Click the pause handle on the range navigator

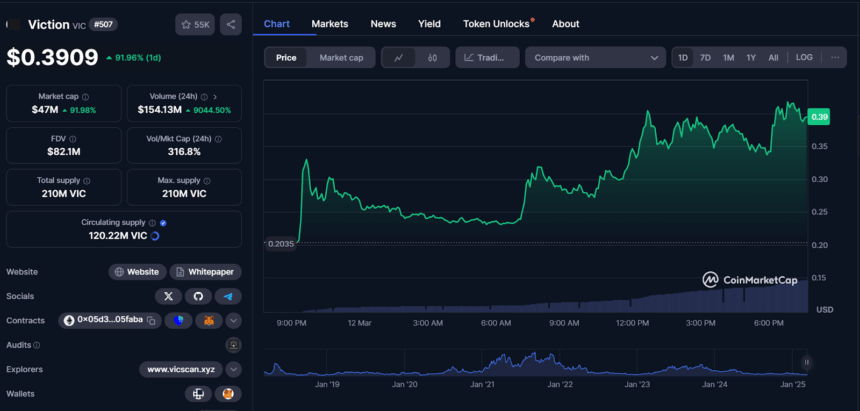pos(807,362)
